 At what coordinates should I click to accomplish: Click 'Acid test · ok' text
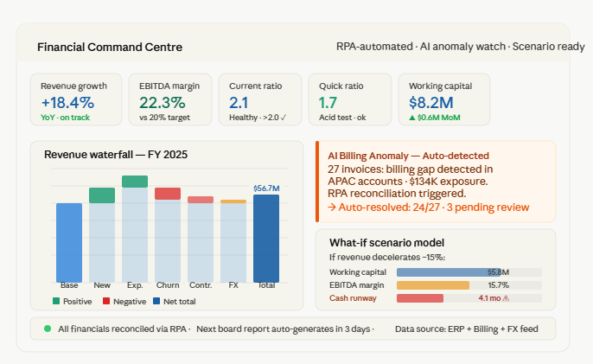[x=342, y=118]
